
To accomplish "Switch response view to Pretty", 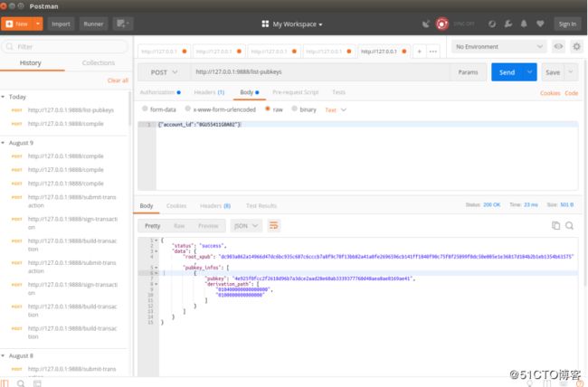I will [152, 226].
